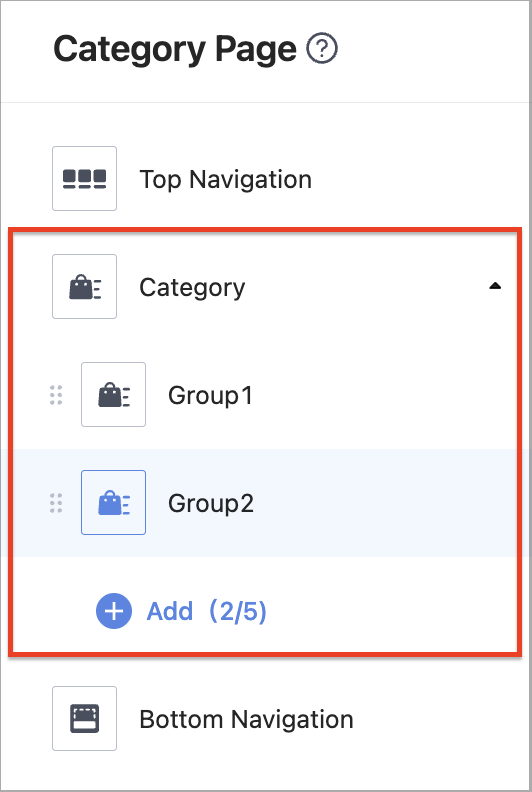
Task: Select the Category section label
Action: pyautogui.click(x=192, y=288)
